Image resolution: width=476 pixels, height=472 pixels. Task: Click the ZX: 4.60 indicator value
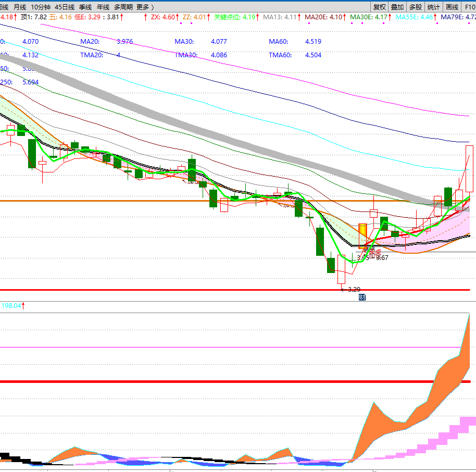[163, 17]
